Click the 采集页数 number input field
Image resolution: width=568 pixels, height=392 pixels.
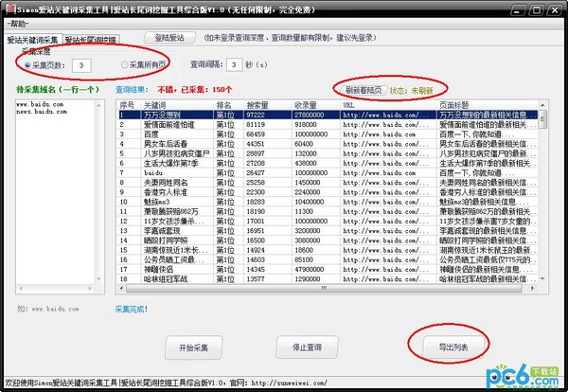(x=81, y=65)
